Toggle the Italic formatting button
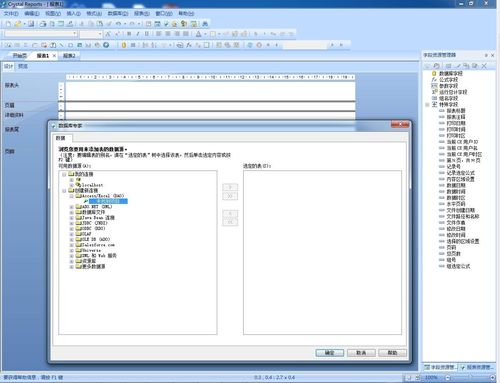 pyautogui.click(x=137, y=34)
